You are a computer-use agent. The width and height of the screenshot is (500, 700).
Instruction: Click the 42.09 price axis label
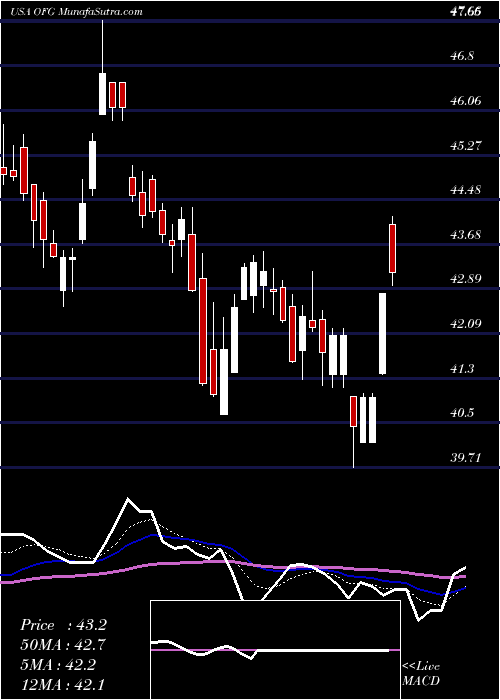pyautogui.click(x=465, y=324)
